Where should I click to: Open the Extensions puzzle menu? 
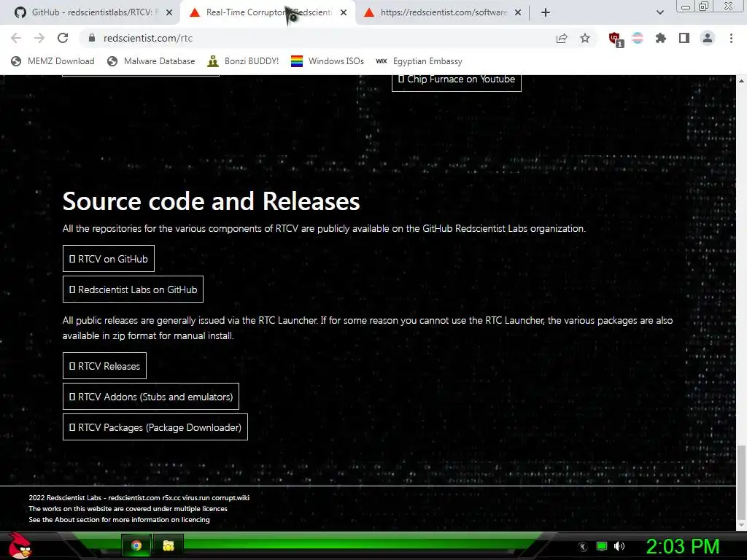coord(661,38)
